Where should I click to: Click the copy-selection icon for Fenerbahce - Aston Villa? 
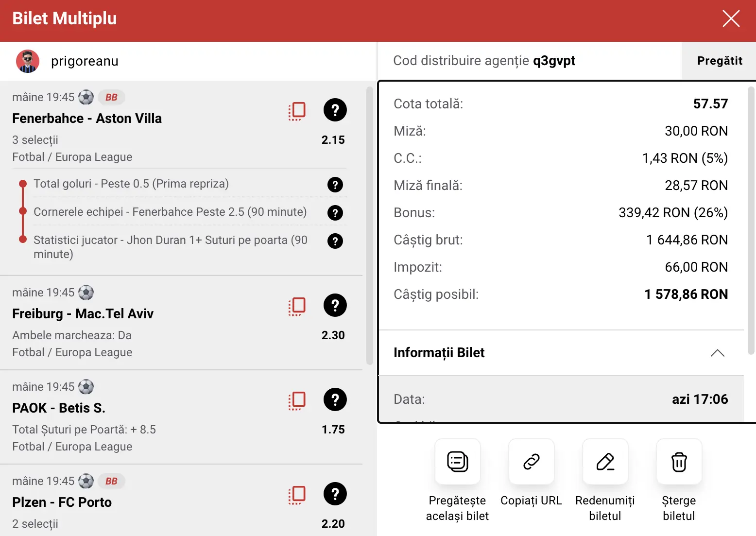[297, 111]
